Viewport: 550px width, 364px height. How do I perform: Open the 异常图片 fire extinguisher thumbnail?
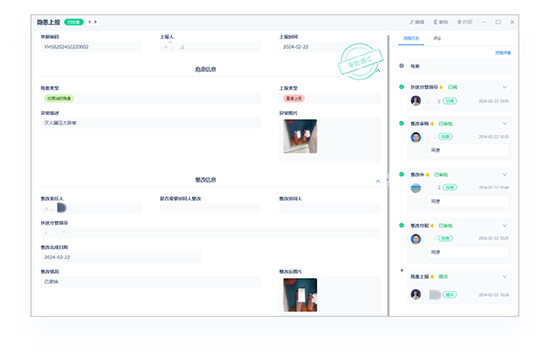pyautogui.click(x=300, y=136)
